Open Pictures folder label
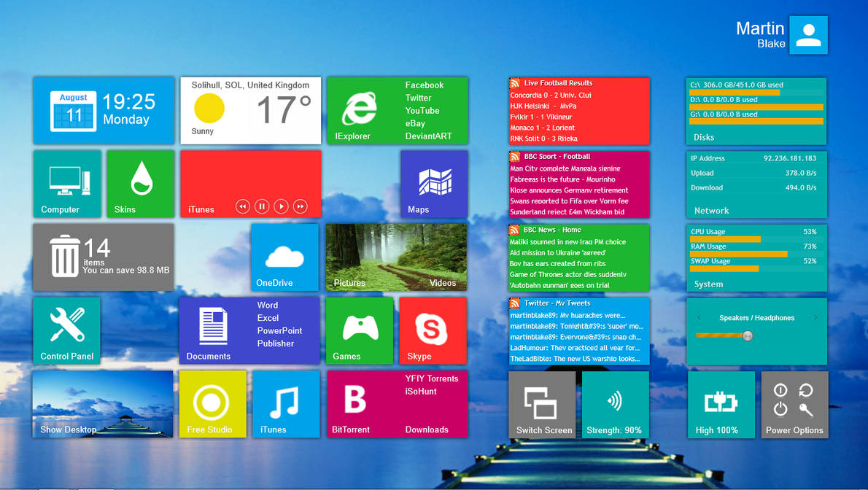The height and width of the screenshot is (490, 868). [349, 283]
